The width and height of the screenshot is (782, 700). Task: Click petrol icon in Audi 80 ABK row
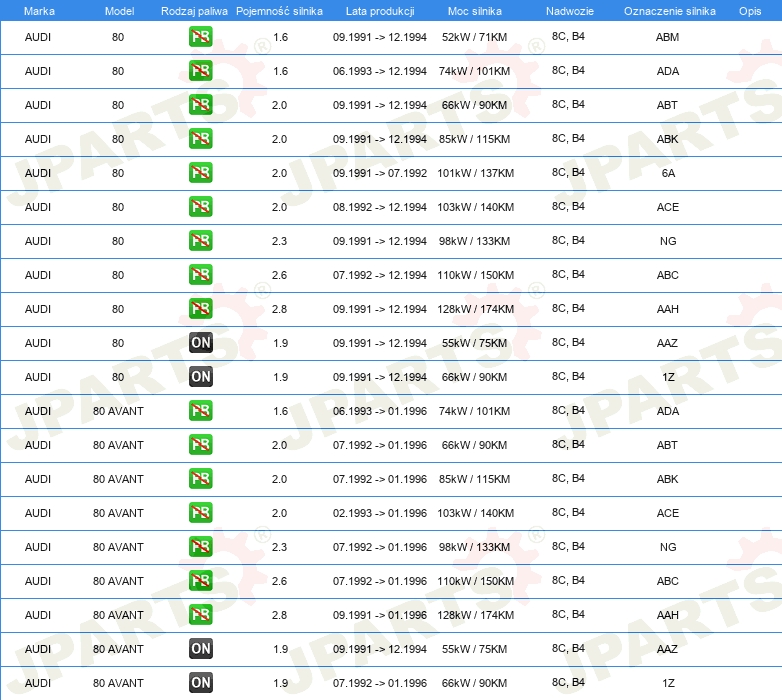pyautogui.click(x=200, y=139)
